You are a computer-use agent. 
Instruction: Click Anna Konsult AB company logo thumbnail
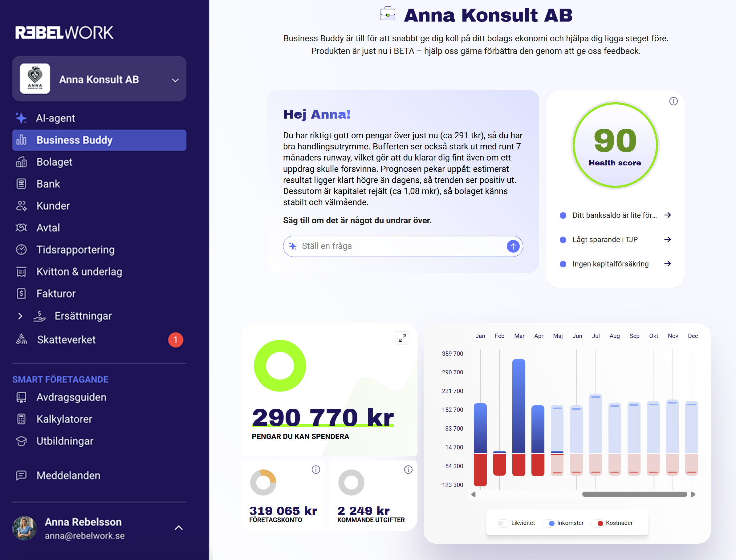pyautogui.click(x=35, y=79)
